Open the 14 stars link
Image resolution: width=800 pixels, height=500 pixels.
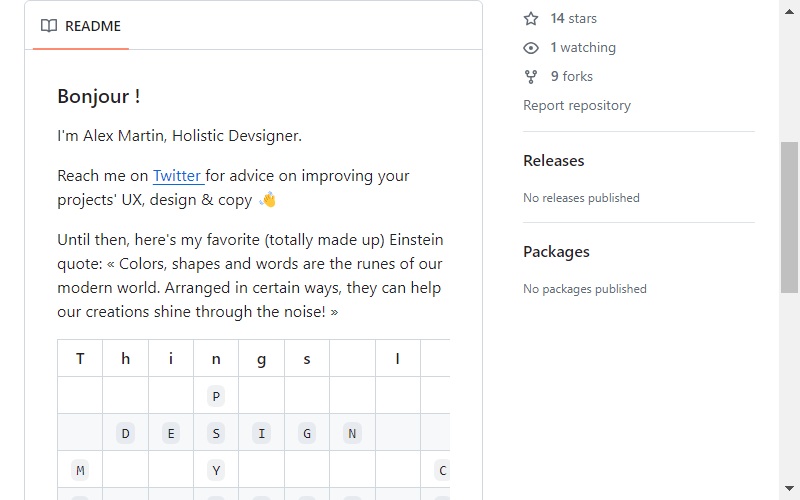click(573, 18)
